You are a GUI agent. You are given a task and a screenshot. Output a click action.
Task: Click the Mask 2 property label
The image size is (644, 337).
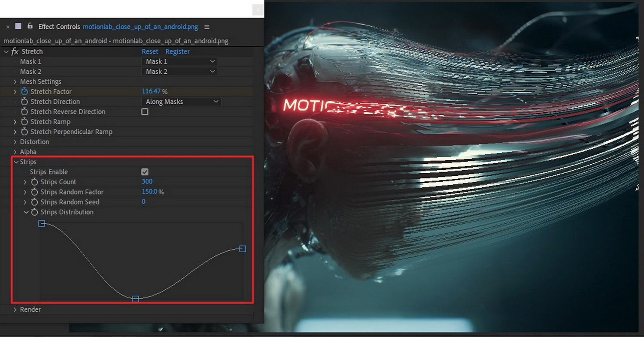[x=30, y=72]
